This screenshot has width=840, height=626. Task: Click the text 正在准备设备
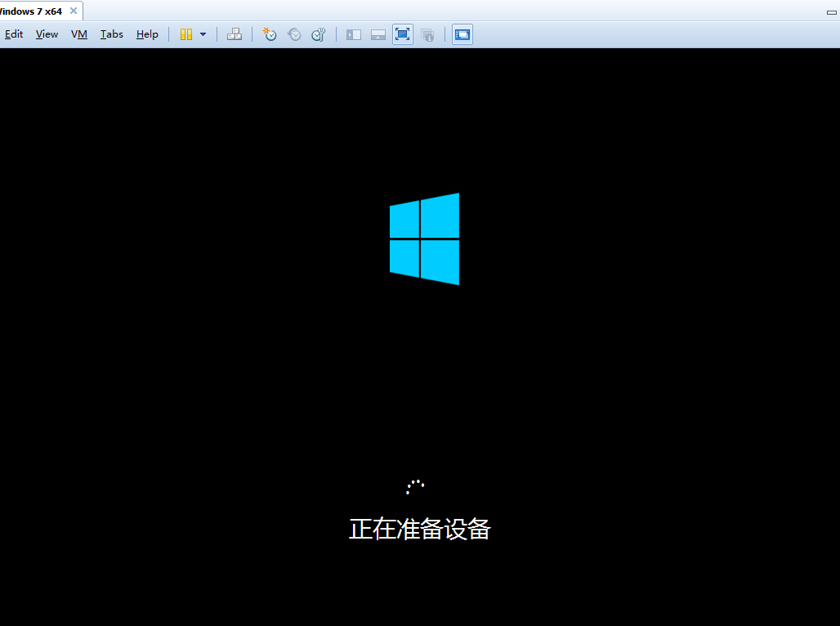pos(420,529)
